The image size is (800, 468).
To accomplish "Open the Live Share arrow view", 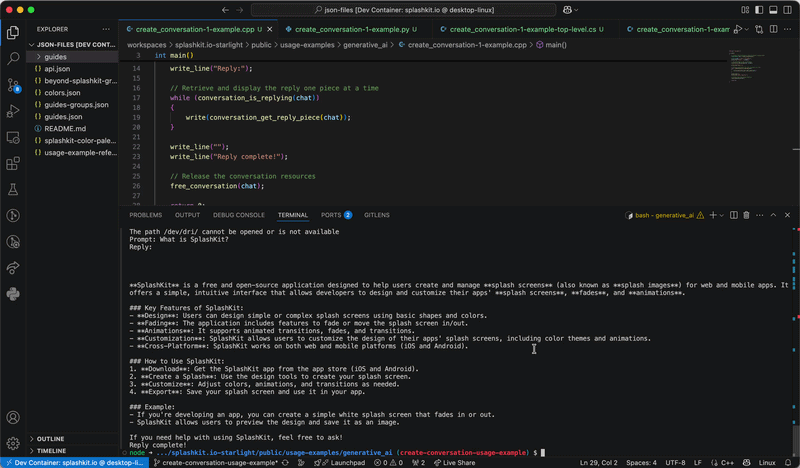I will pos(13,267).
